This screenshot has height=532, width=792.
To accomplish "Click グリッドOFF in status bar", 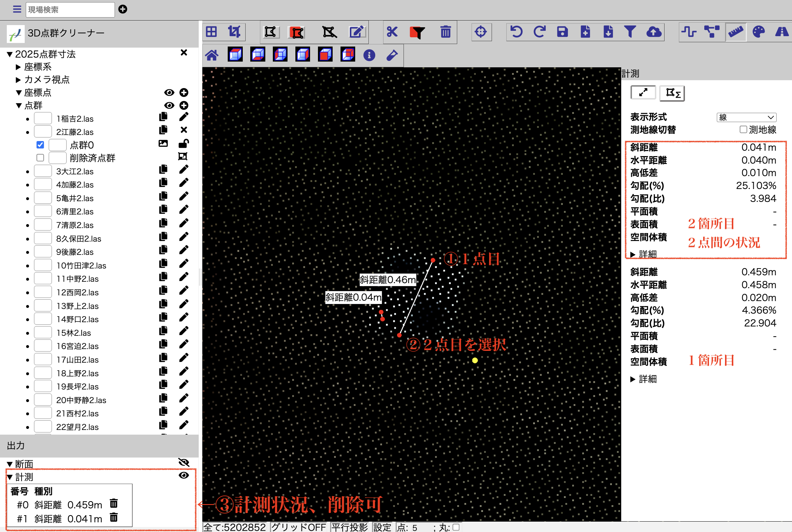I will point(299,527).
